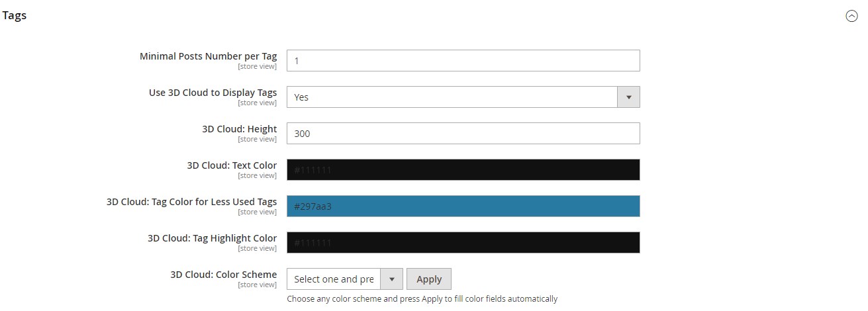Click the Use 3D Cloud to Display Tags label
Viewport: 868px width, 311px height.
(x=213, y=93)
